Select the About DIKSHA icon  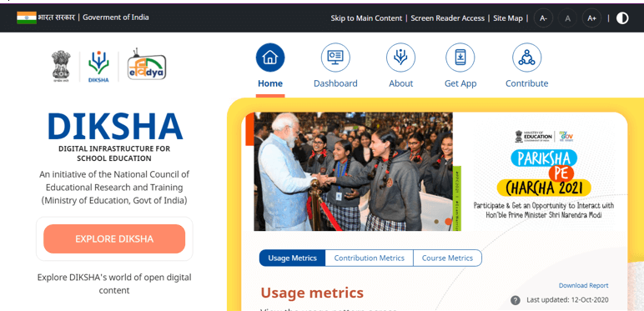point(400,58)
